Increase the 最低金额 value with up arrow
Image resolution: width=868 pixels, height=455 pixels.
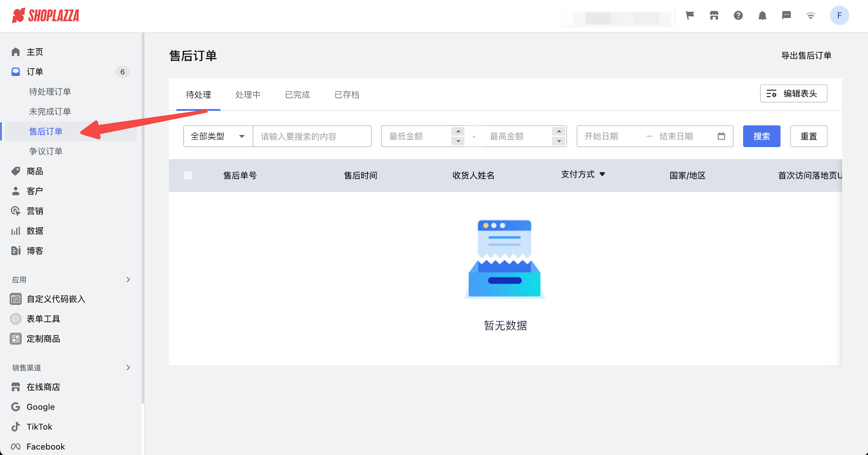(x=458, y=131)
